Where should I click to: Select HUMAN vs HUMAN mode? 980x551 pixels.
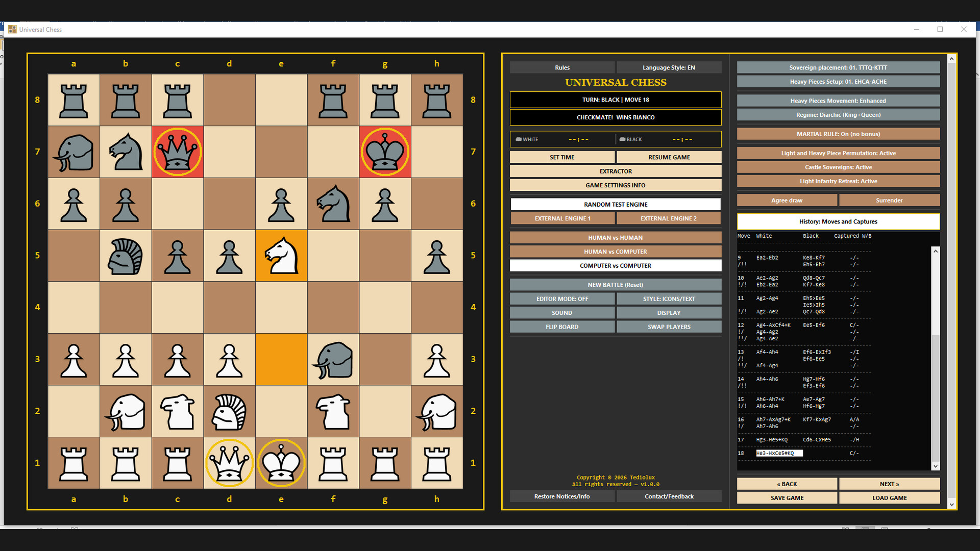(616, 238)
